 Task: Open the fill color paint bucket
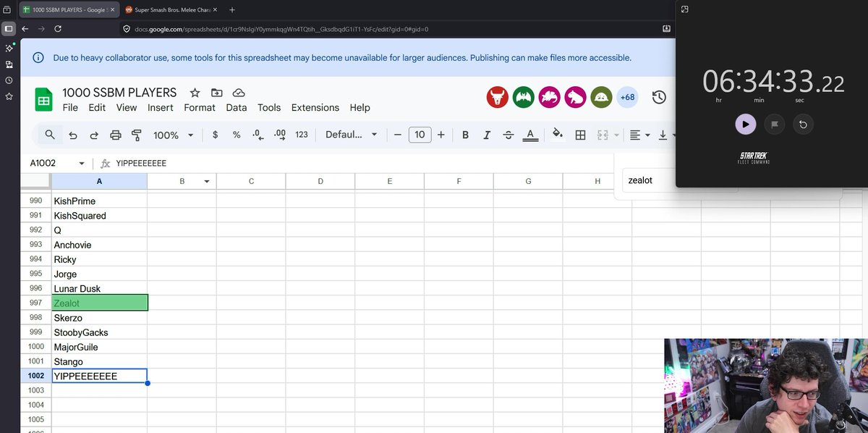pyautogui.click(x=558, y=135)
